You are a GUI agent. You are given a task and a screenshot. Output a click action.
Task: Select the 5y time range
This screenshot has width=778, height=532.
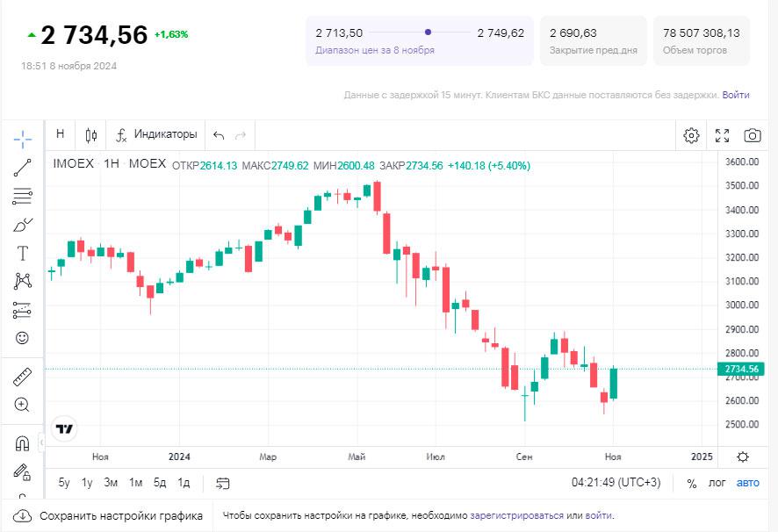coord(64,483)
